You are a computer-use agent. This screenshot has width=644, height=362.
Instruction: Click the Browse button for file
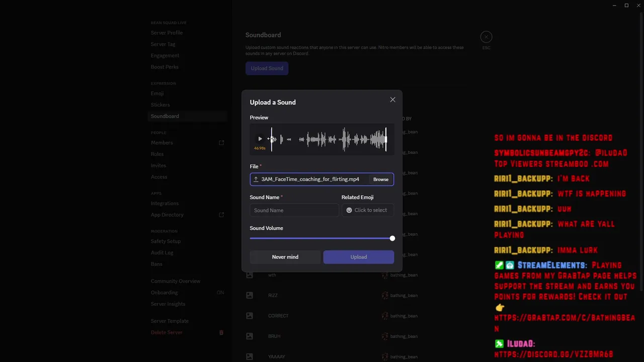point(381,179)
